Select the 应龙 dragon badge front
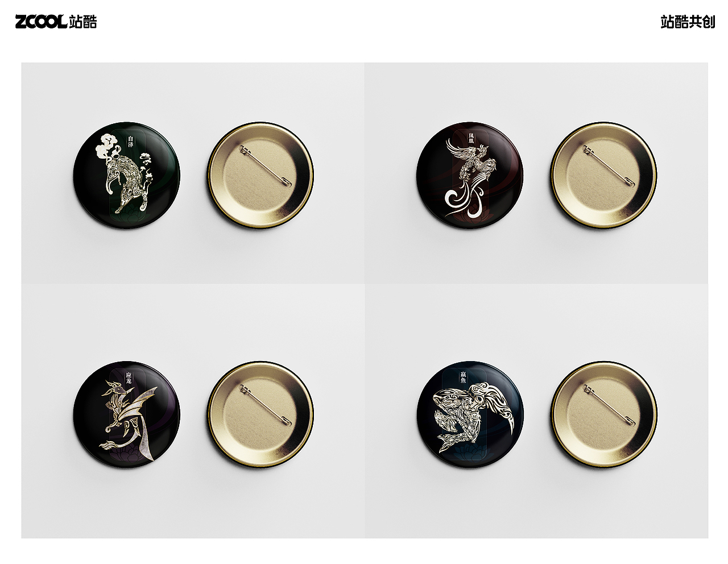The height and width of the screenshot is (564, 728). pyautogui.click(x=126, y=413)
